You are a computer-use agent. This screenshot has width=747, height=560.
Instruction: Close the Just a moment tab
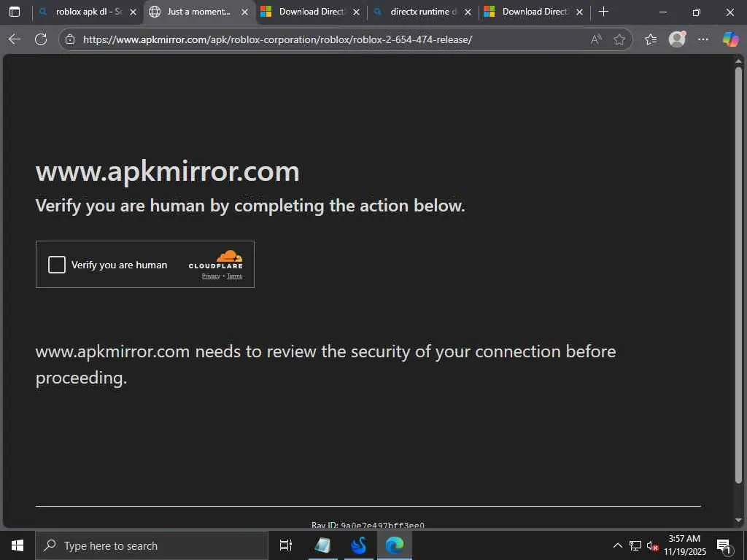(x=245, y=12)
